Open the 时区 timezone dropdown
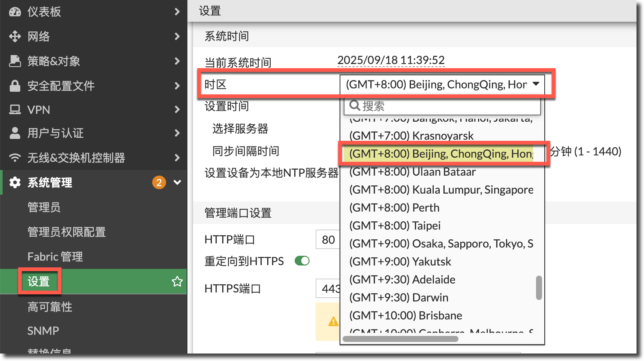Image resolution: width=644 pixels, height=361 pixels. 442,84
